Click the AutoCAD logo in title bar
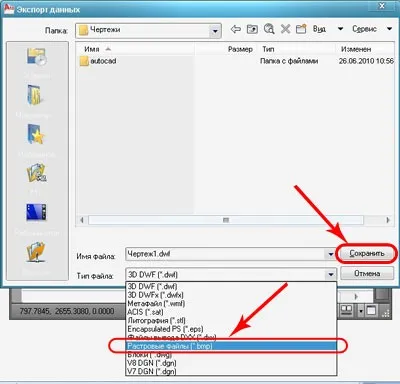Viewport: 400px width, 384px height. click(x=8, y=9)
